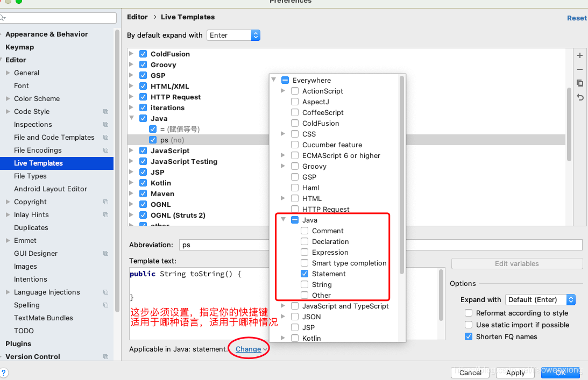The width and height of the screenshot is (588, 380).
Task: Collapse the Java template group
Action: [x=132, y=118]
